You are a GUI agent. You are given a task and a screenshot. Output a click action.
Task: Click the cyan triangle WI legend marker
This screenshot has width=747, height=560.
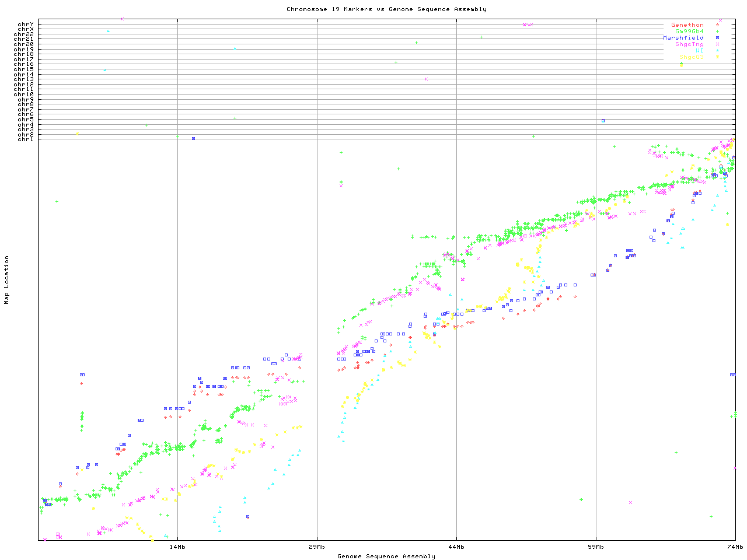point(717,51)
